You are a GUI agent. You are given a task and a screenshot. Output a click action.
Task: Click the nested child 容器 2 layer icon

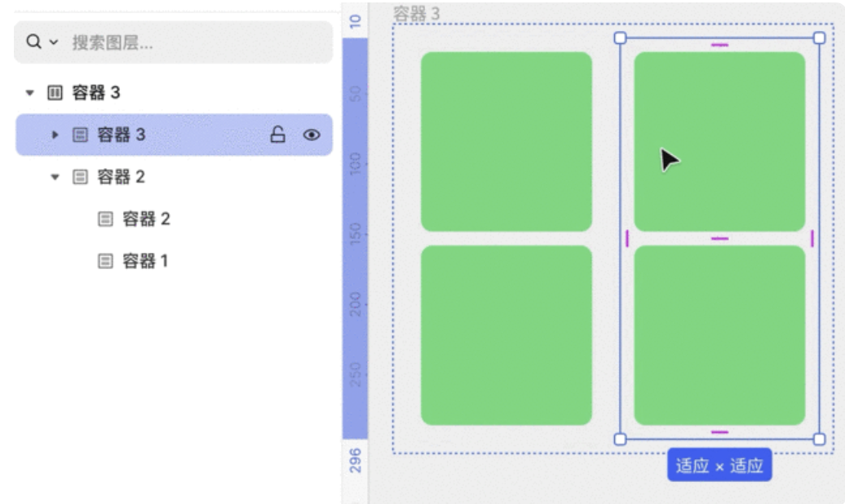pyautogui.click(x=105, y=219)
